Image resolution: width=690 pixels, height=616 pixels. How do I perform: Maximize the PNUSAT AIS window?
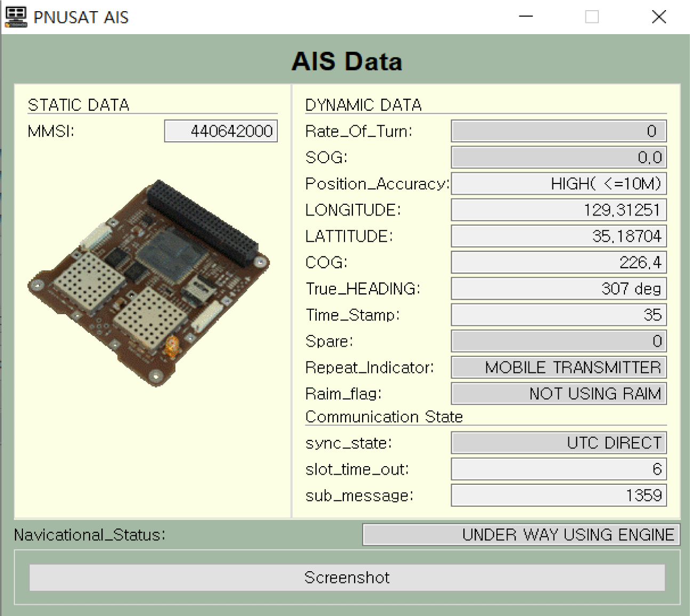tap(592, 17)
